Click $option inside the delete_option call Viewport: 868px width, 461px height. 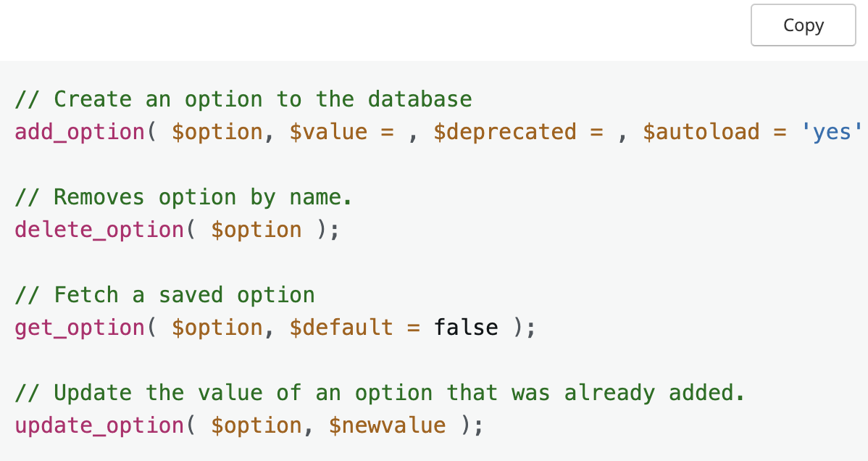pos(256,230)
